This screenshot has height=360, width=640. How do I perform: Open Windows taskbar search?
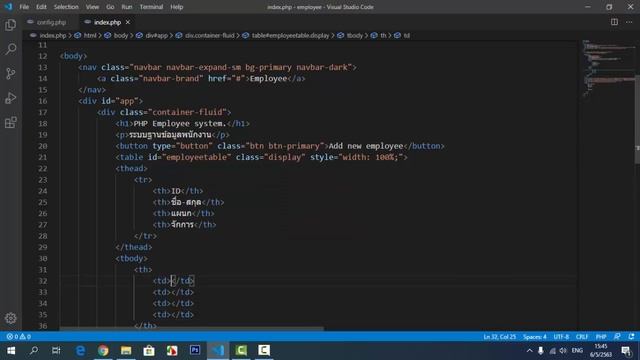pyautogui.click(x=34, y=351)
